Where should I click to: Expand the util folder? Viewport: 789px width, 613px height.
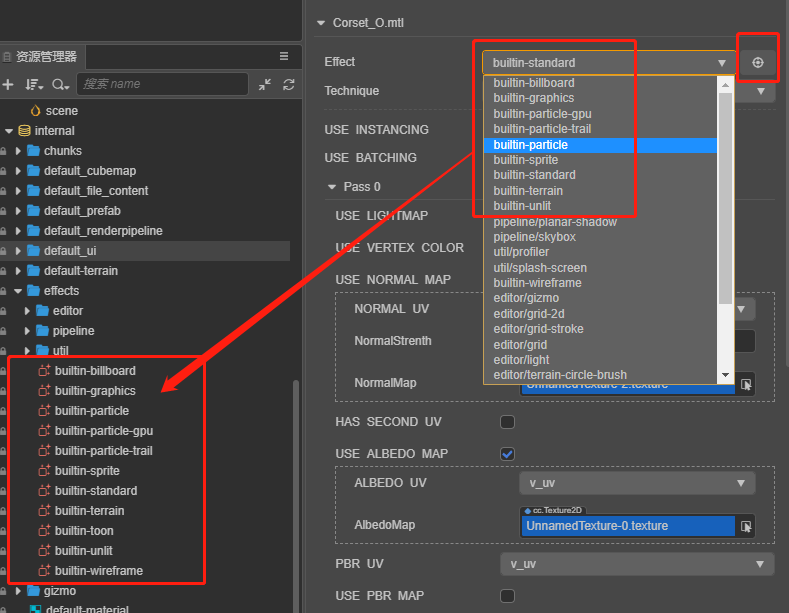27,351
